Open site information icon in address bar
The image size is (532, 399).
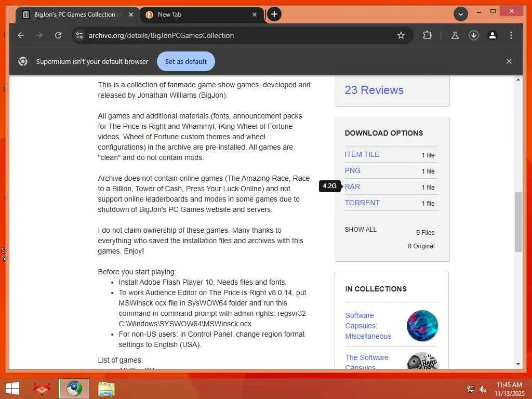coord(79,35)
